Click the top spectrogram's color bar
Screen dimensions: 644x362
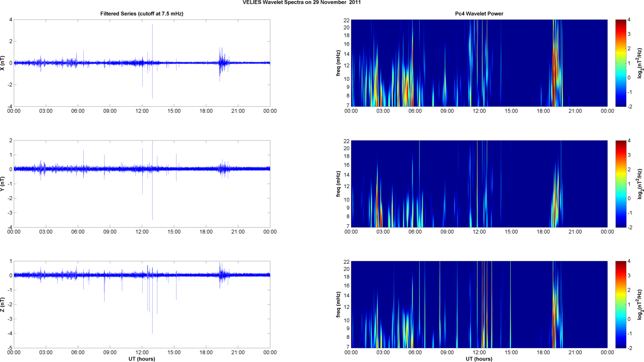pyautogui.click(x=621, y=63)
